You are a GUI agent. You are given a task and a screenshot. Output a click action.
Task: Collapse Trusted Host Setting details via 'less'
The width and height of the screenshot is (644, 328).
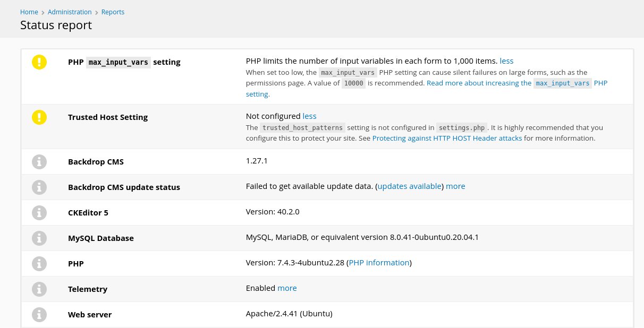309,116
